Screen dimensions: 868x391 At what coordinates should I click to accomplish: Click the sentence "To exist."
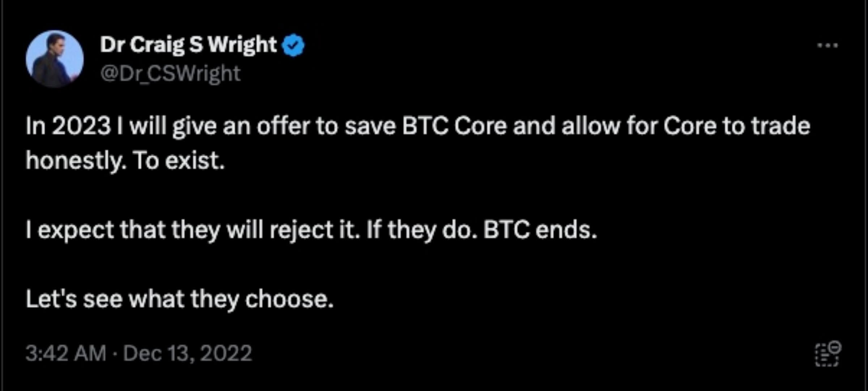(x=179, y=160)
